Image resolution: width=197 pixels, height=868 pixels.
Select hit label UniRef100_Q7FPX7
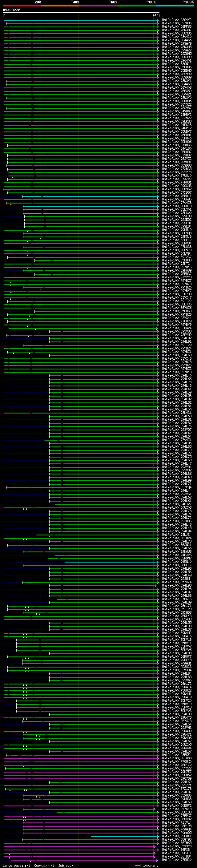[177, 816]
